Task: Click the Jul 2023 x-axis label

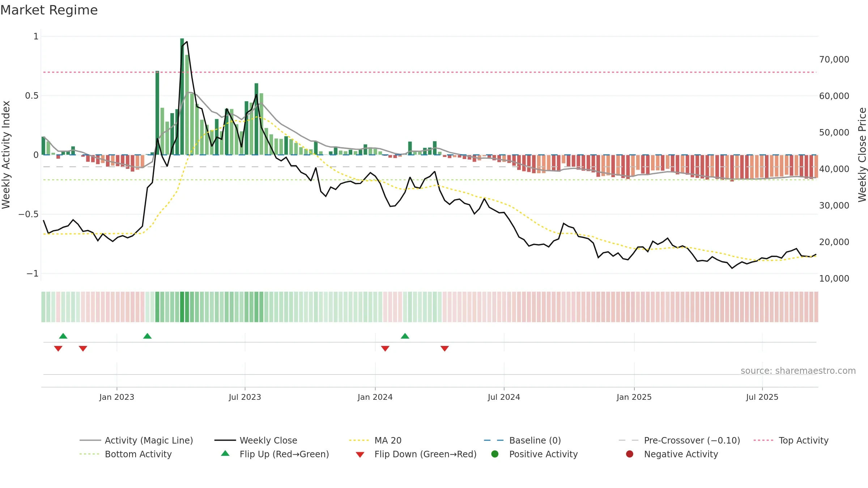Action: coord(245,397)
